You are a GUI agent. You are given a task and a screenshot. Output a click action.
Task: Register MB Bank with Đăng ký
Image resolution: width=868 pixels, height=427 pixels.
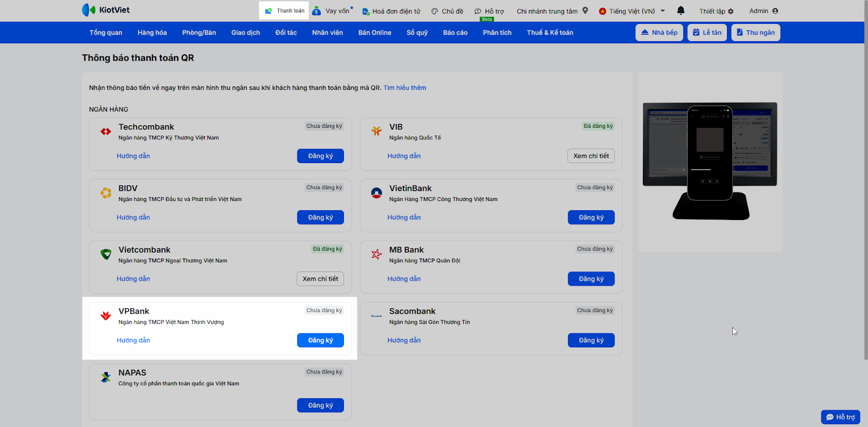click(x=591, y=279)
